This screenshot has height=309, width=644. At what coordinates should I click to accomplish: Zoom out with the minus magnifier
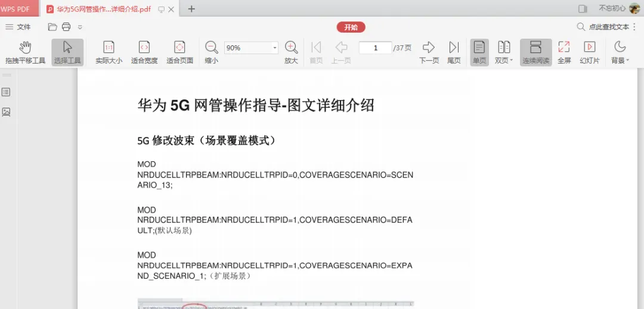(x=212, y=52)
